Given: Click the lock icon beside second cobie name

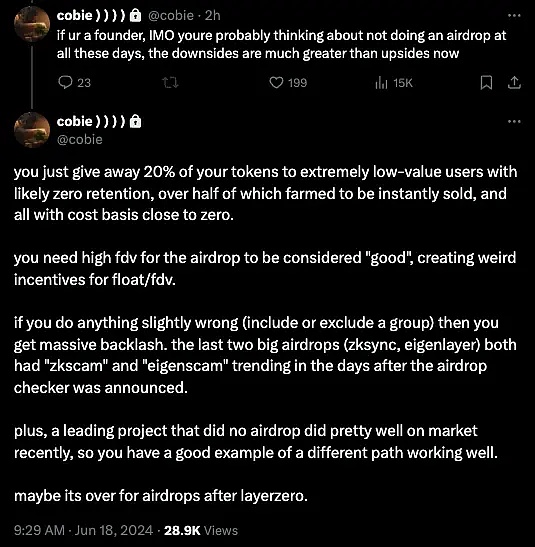Looking at the screenshot, I should [x=135, y=121].
